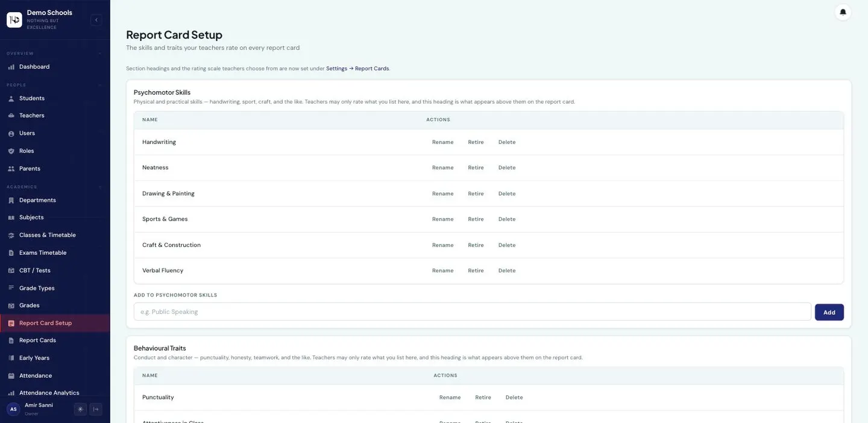Click the Report Cards document icon
This screenshot has height=423, width=868.
click(11, 340)
